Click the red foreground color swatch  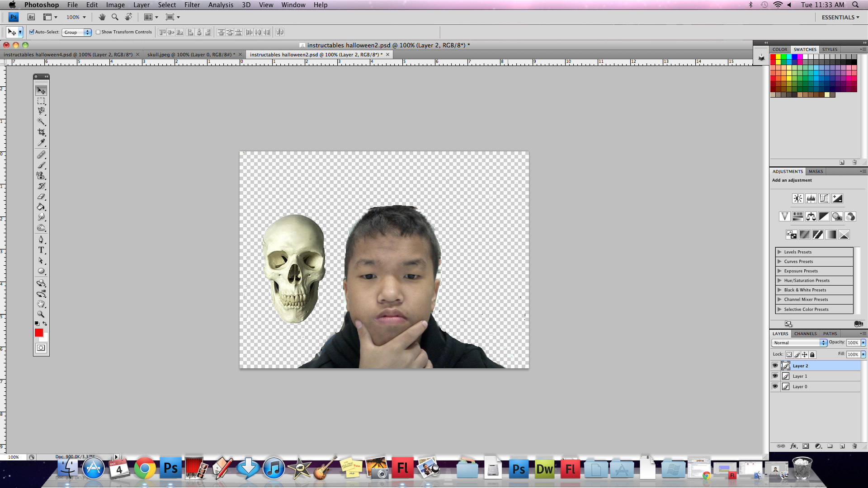[39, 333]
